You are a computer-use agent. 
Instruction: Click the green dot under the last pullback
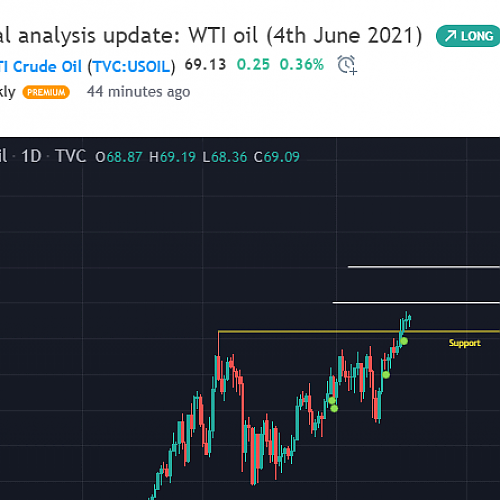pos(386,375)
